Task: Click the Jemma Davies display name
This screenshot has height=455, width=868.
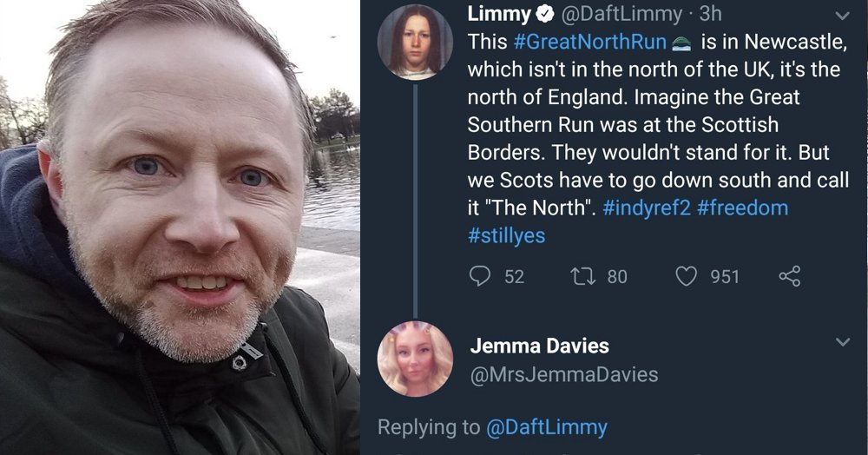Action: coord(540,346)
